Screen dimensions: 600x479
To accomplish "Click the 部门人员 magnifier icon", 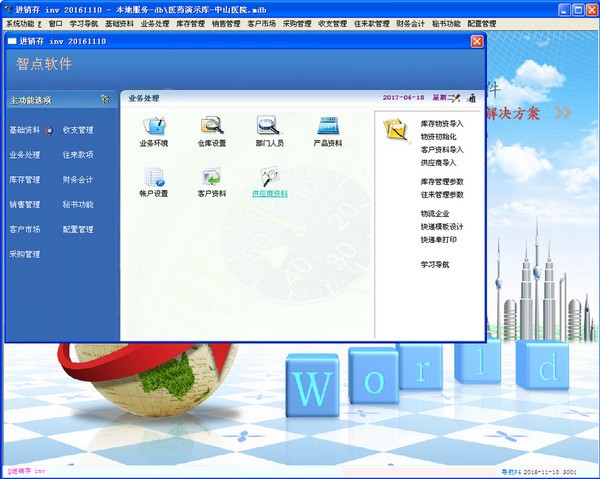I will tap(269, 127).
